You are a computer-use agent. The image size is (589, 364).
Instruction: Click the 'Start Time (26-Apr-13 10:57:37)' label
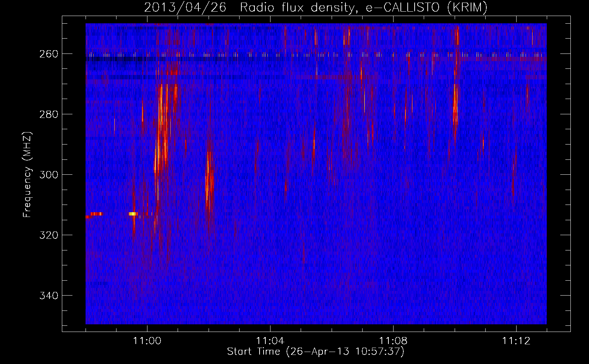pos(316,352)
